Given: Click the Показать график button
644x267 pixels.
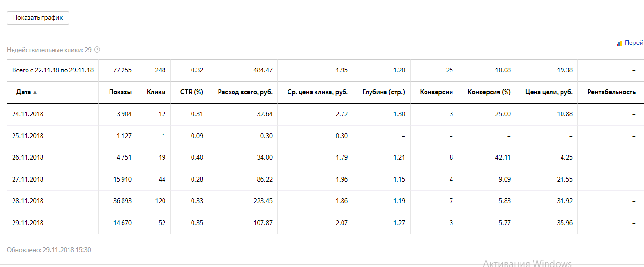Looking at the screenshot, I should (x=38, y=18).
